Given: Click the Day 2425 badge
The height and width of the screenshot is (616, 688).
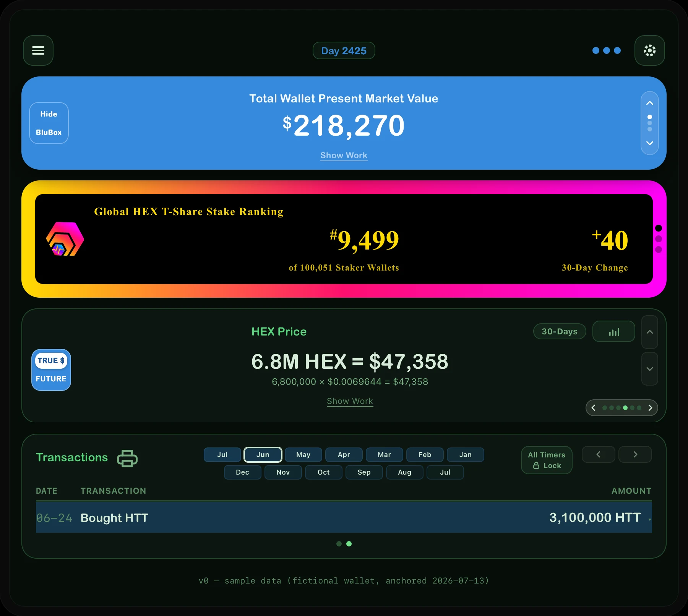Looking at the screenshot, I should 344,50.
